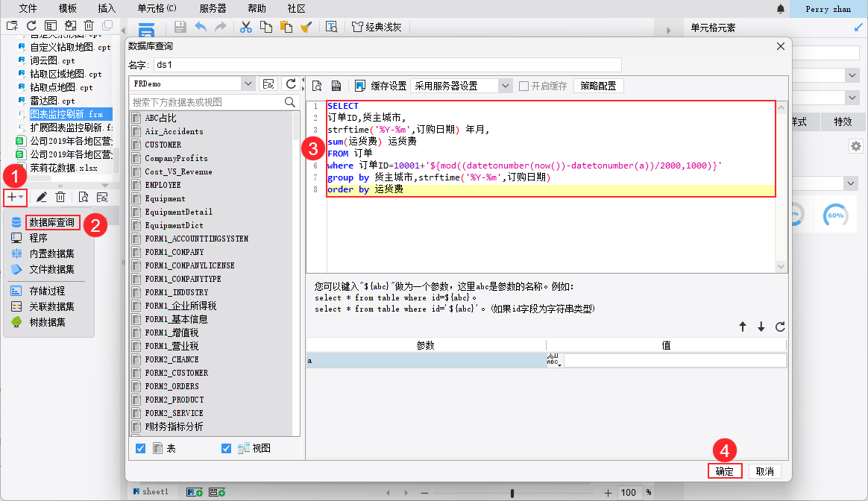Click the table search input field
Image resolution: width=868 pixels, height=501 pixels.
click(207, 102)
